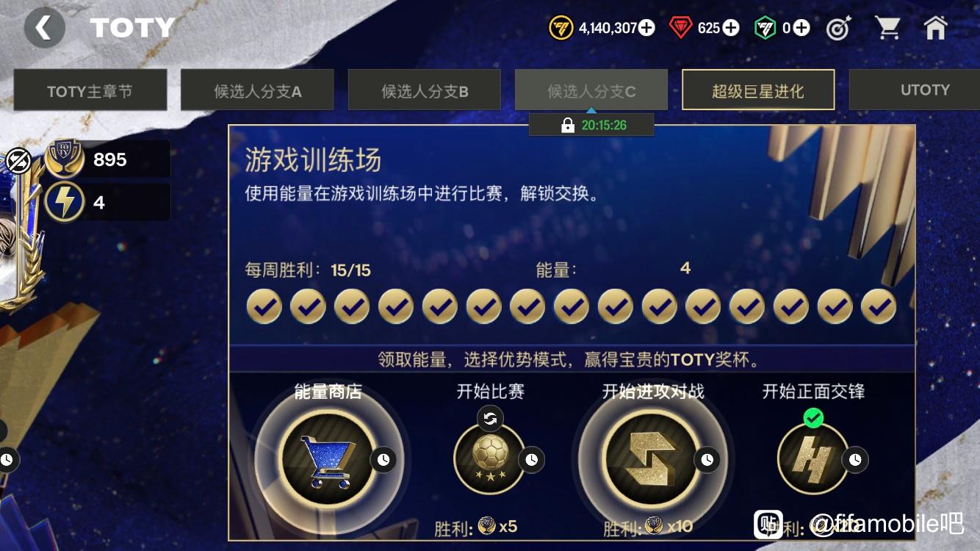
Task: Switch to the TOTY主章节 tab
Action: pyautogui.click(x=90, y=90)
